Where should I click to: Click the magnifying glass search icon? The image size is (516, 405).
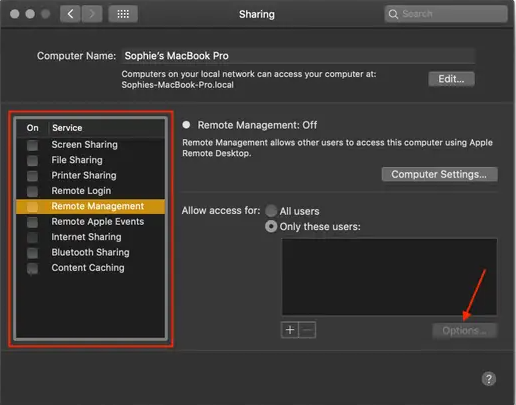point(393,14)
